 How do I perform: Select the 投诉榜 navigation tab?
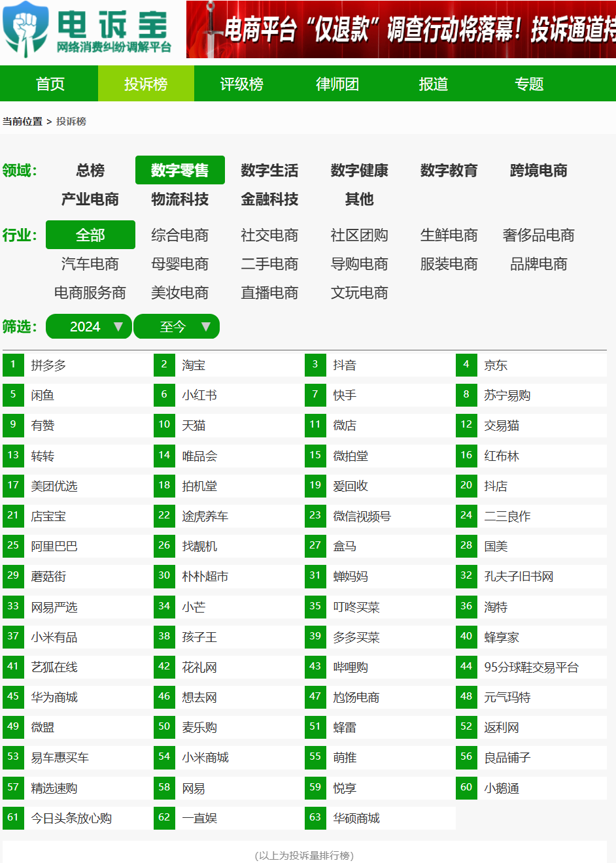tap(146, 84)
